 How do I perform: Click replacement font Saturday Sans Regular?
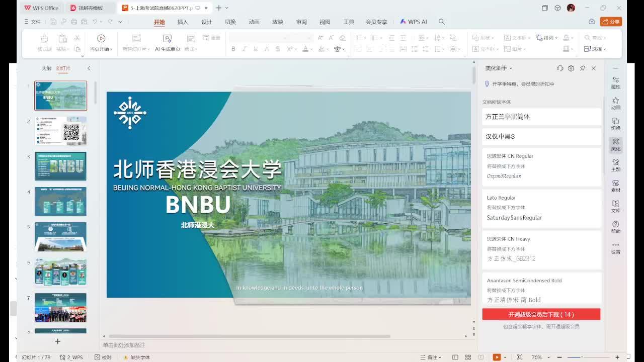pyautogui.click(x=514, y=218)
